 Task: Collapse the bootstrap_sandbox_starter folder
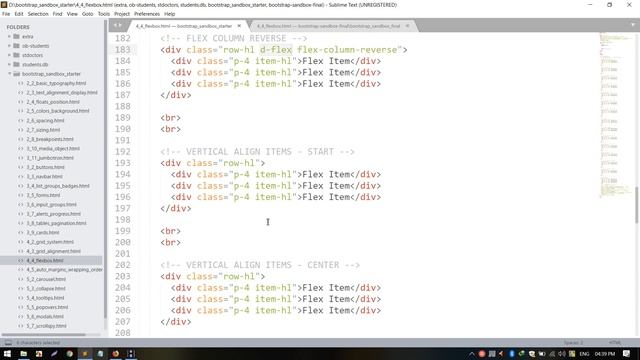(9, 74)
